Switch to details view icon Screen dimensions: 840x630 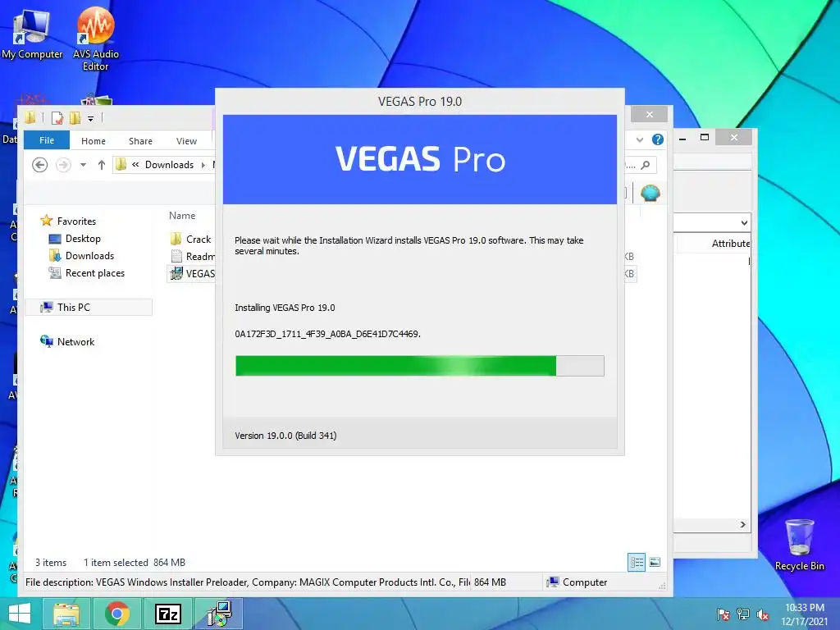tap(637, 562)
